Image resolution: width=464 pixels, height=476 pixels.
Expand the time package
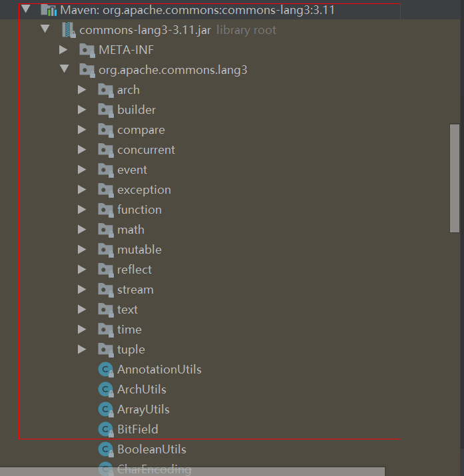(82, 330)
